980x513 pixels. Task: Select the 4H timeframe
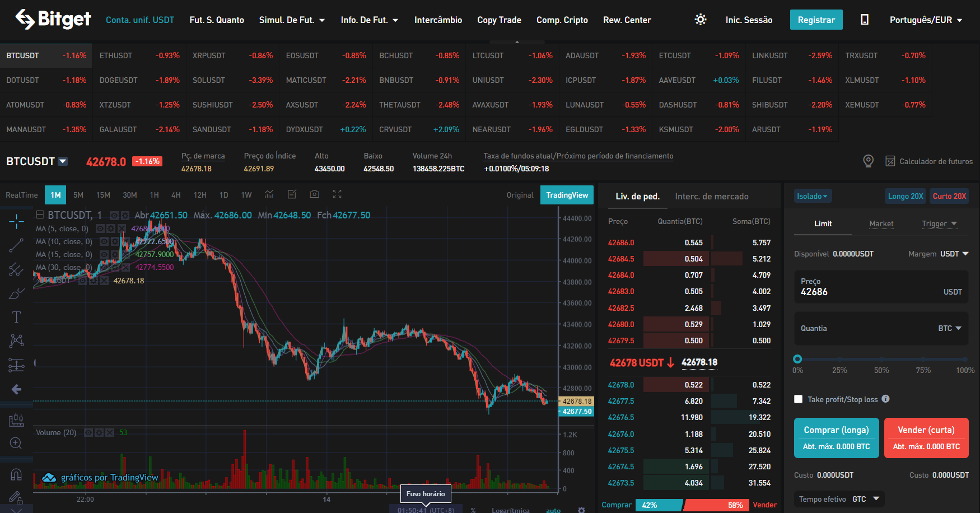point(176,195)
